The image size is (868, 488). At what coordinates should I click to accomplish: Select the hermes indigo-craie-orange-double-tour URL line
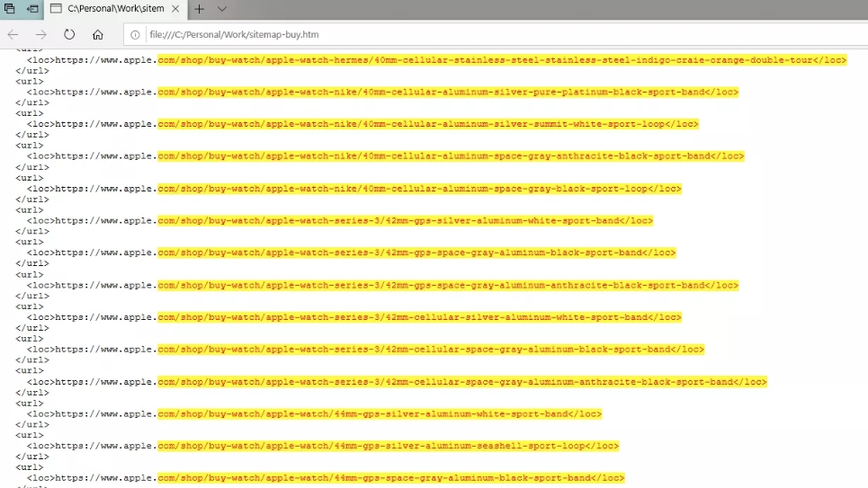click(x=437, y=59)
